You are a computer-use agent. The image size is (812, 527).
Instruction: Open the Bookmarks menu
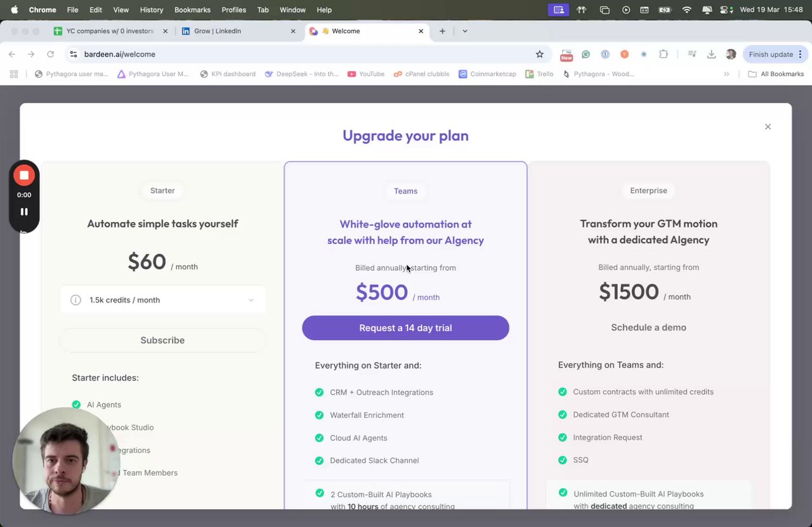(x=192, y=10)
